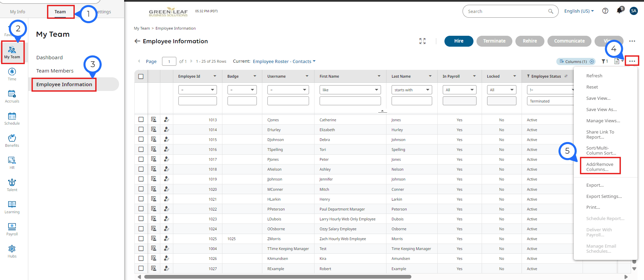
Task: Open edit employee icon for row 1014
Action: [166, 129]
